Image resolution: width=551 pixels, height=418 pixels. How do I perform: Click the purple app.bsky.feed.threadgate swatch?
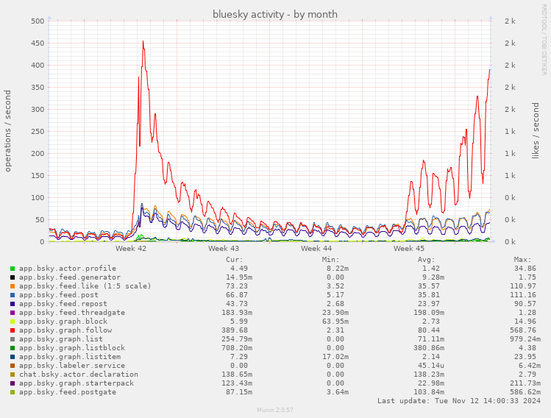click(13, 313)
